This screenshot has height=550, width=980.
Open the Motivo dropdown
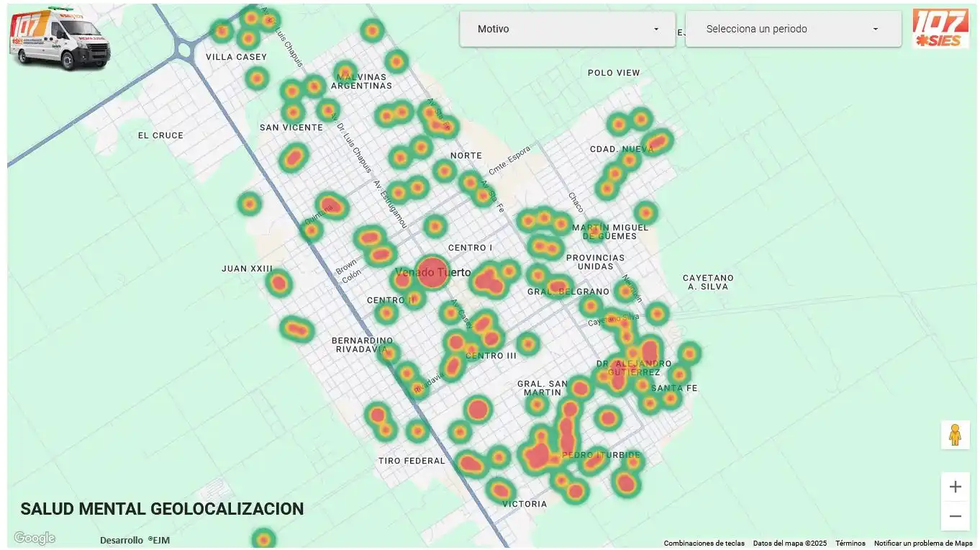click(x=567, y=29)
